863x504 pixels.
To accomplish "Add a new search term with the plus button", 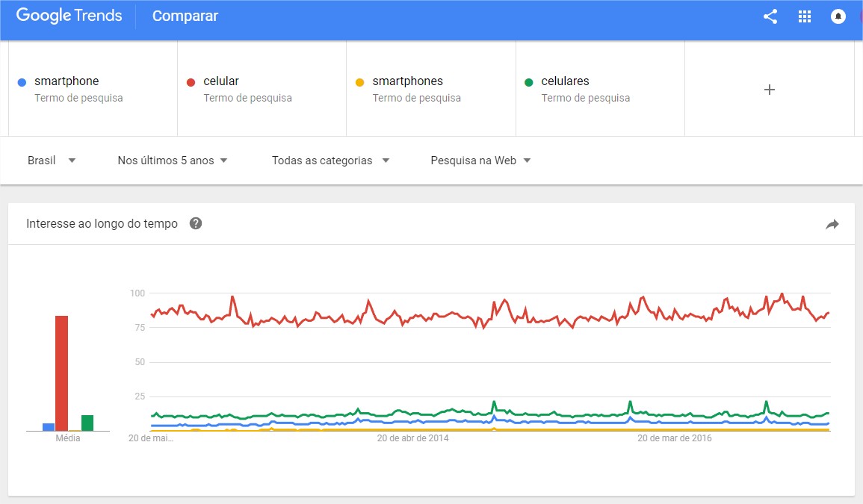I will 769,89.
